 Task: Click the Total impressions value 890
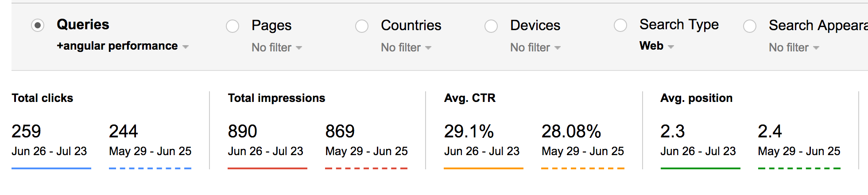(x=243, y=131)
